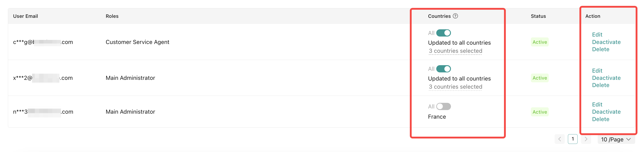Select page number 1
The height and width of the screenshot is (152, 644).
tap(572, 139)
